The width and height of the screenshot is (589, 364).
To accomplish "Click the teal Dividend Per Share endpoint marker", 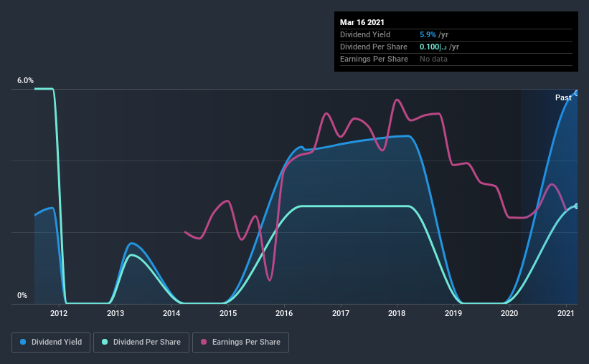I will (577, 206).
